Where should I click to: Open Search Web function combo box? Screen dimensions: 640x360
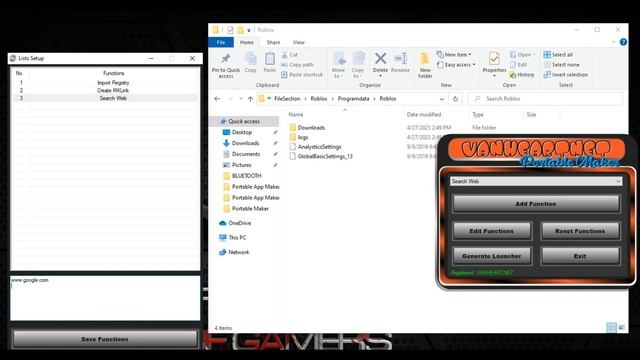(536, 181)
